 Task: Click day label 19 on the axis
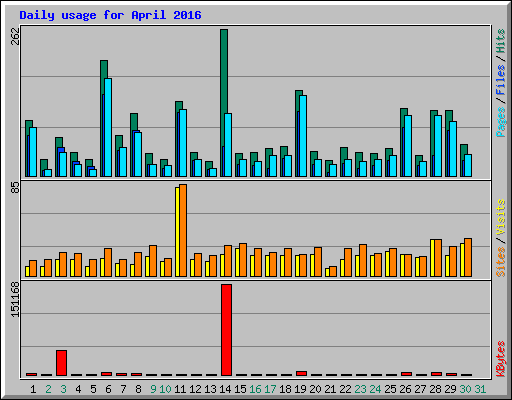(300, 389)
